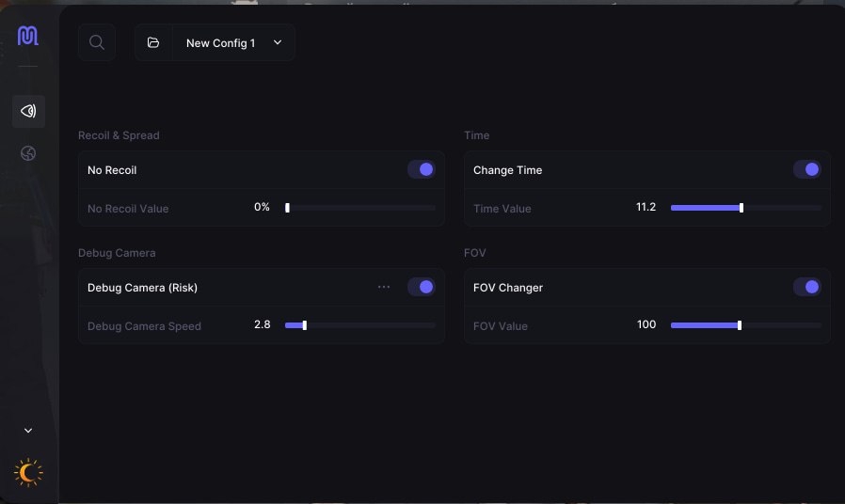Open the eye visuals tab in sidebar
Screen dimensions: 845x504
point(28,111)
